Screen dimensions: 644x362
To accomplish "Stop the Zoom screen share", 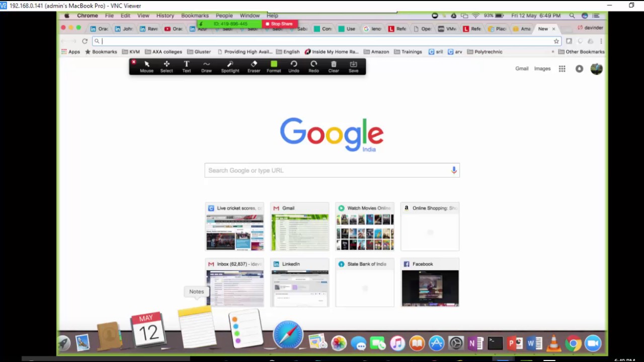I will [x=279, y=24].
